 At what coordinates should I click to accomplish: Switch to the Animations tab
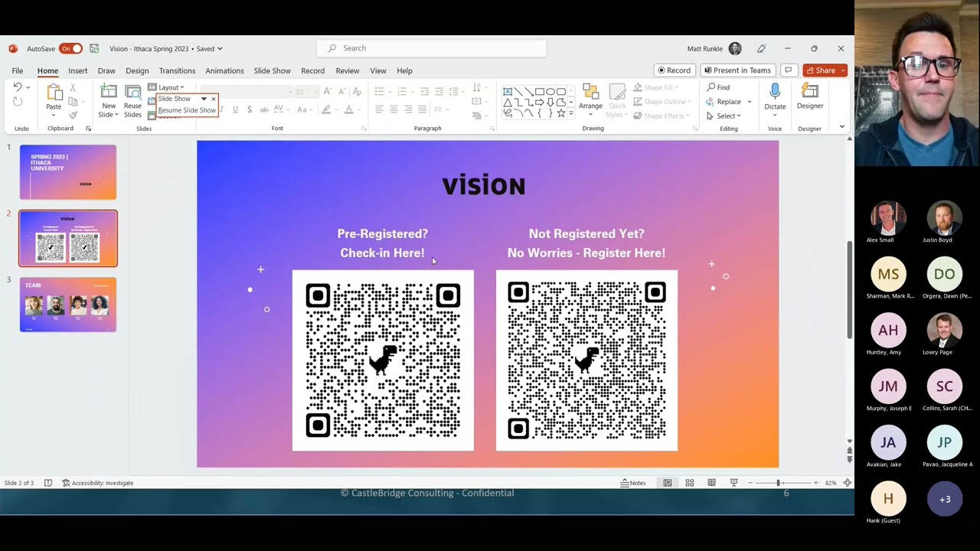(x=224, y=70)
